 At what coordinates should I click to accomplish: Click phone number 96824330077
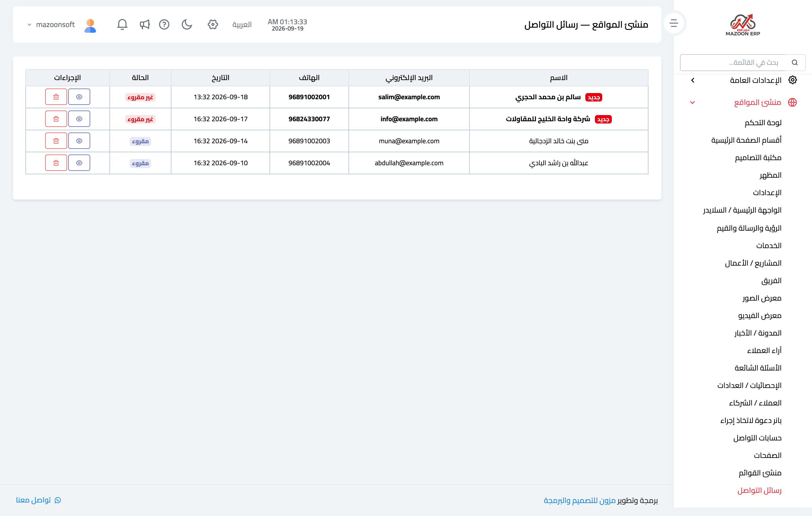click(309, 119)
